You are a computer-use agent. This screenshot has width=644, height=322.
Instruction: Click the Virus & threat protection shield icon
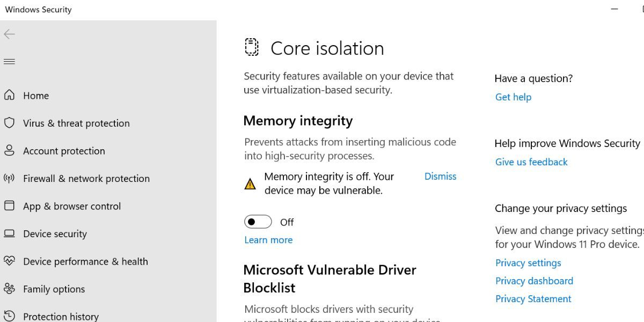(x=9, y=123)
